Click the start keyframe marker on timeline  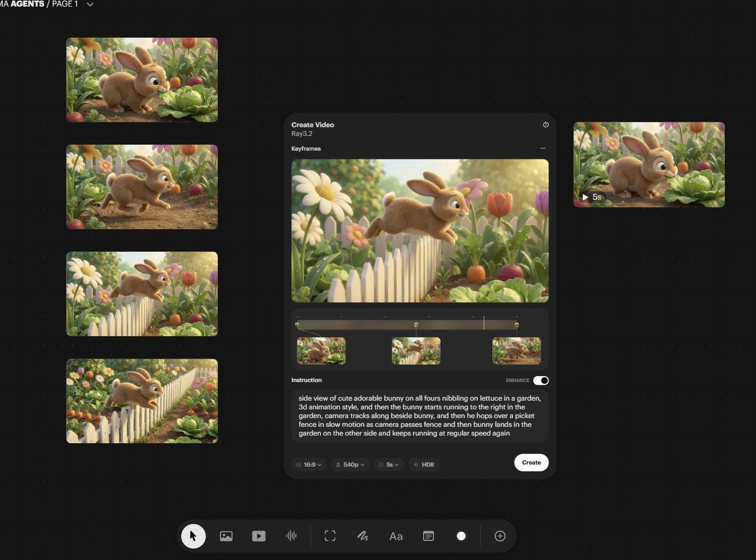click(x=297, y=325)
